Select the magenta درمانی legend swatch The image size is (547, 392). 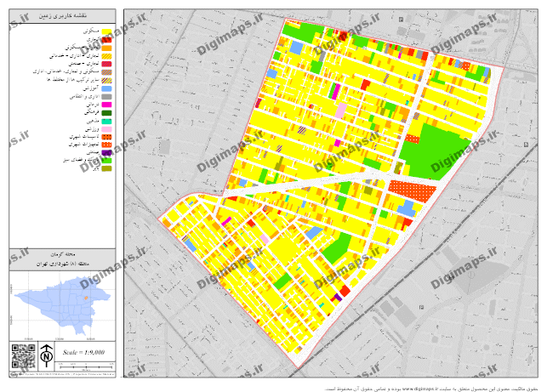pyautogui.click(x=106, y=105)
